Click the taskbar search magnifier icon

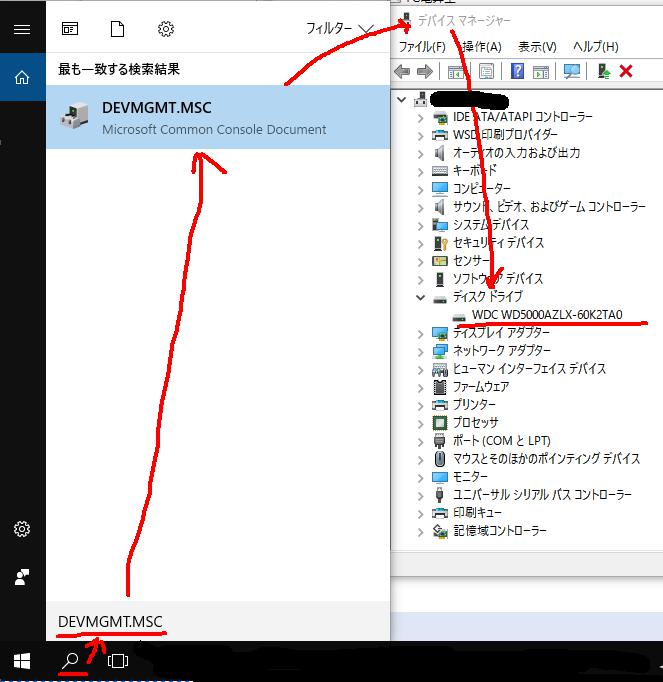(x=70, y=661)
